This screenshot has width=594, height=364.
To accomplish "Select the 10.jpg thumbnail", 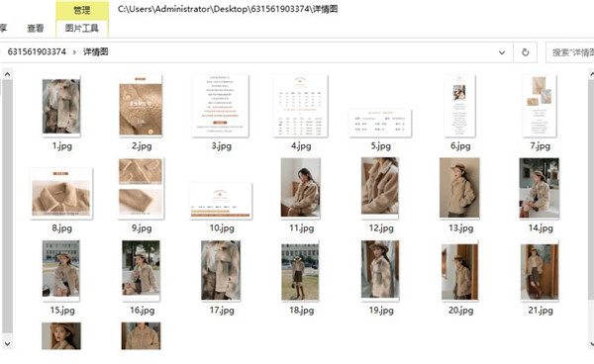I will 221,201.
